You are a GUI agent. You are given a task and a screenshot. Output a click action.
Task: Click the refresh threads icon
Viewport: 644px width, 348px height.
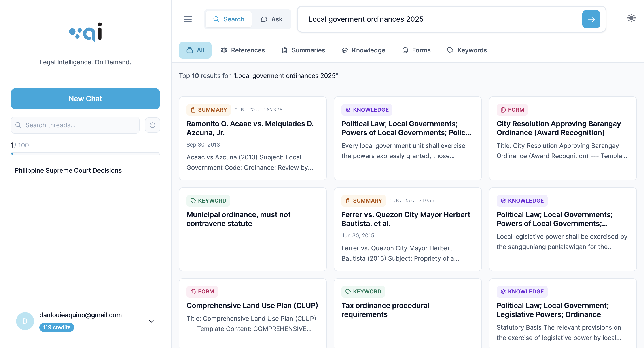click(152, 125)
